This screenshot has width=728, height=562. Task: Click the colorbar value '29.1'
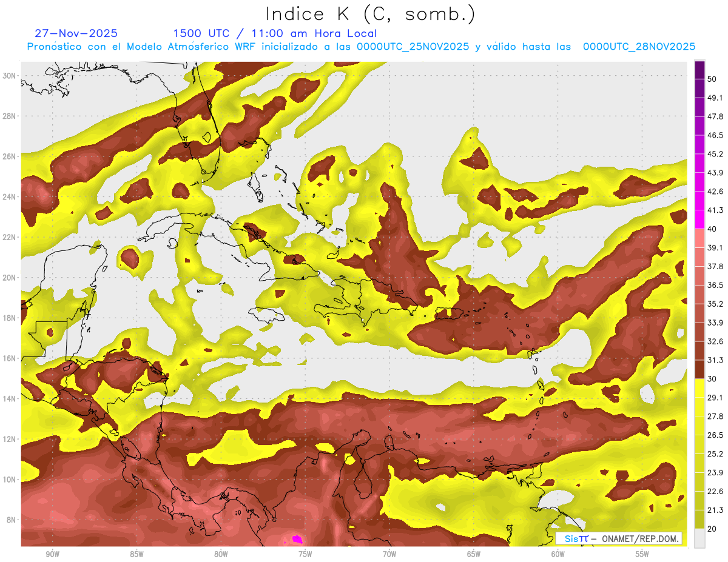pos(715,398)
